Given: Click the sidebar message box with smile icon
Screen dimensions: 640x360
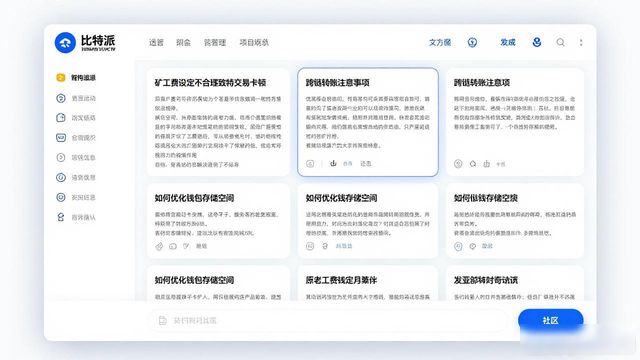Looking at the screenshot, I should click(61, 138).
